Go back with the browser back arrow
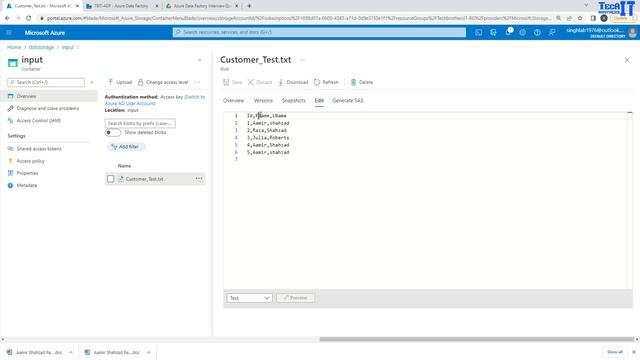This screenshot has width=640, height=360. (7, 18)
